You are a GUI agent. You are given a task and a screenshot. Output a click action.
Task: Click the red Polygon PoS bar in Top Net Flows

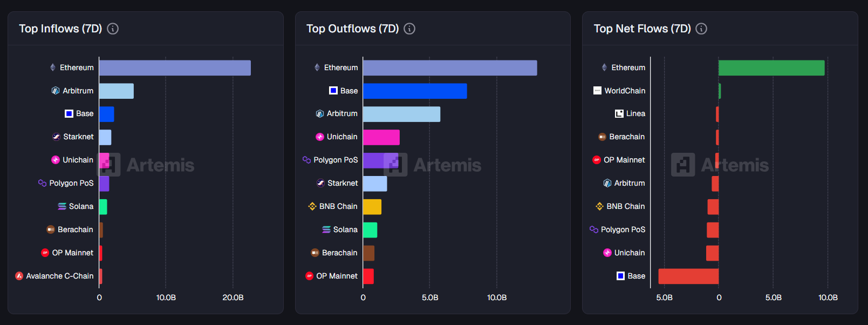click(x=713, y=230)
